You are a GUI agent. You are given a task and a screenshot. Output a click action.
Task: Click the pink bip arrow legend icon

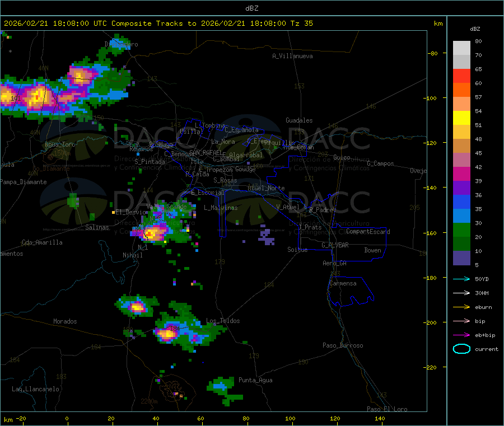[461, 321]
